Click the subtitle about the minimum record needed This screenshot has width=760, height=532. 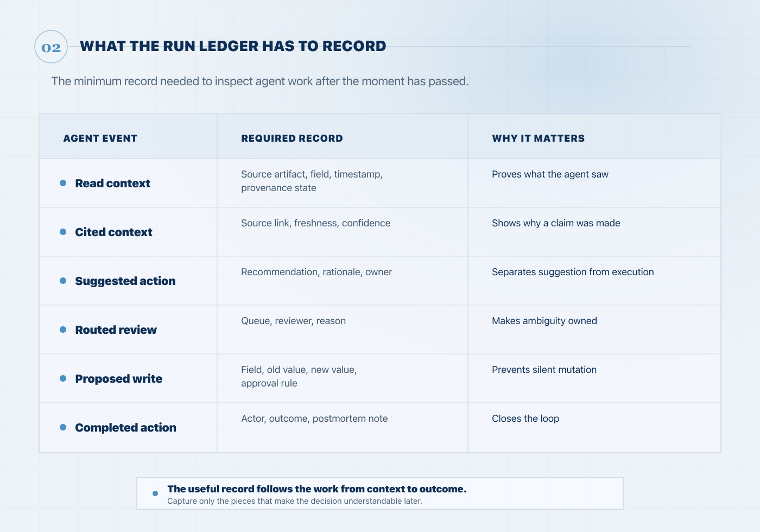pos(260,81)
